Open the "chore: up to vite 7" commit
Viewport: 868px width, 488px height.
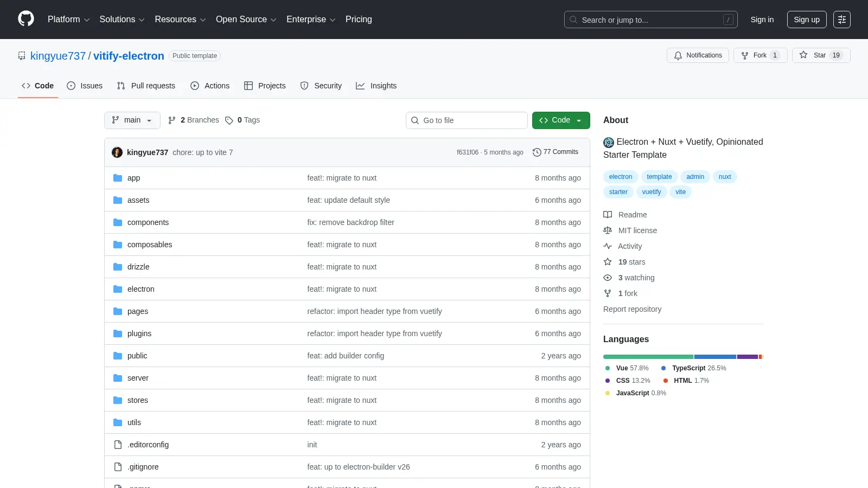(203, 152)
